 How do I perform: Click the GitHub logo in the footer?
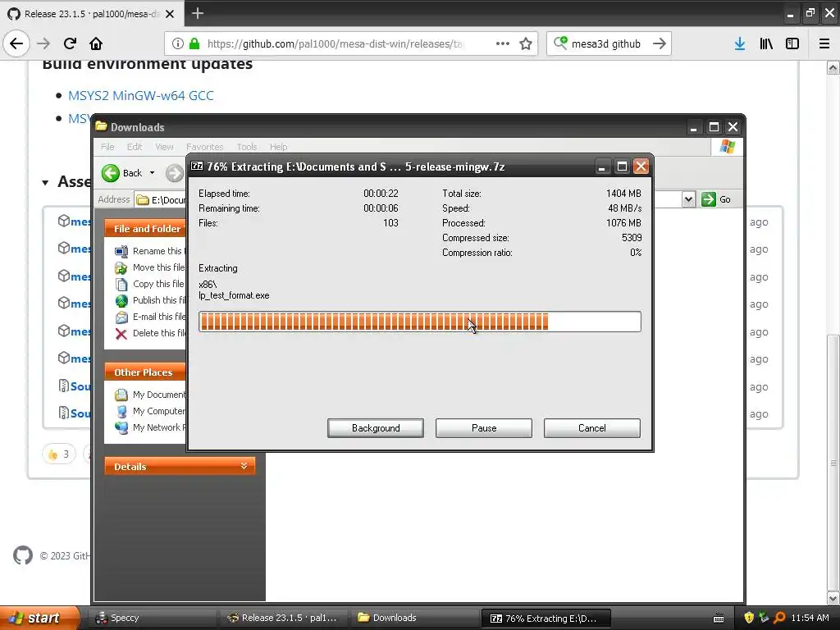(22, 555)
